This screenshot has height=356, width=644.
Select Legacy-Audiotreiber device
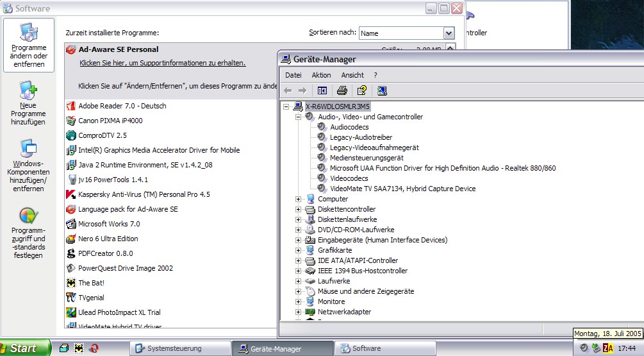[x=361, y=137]
